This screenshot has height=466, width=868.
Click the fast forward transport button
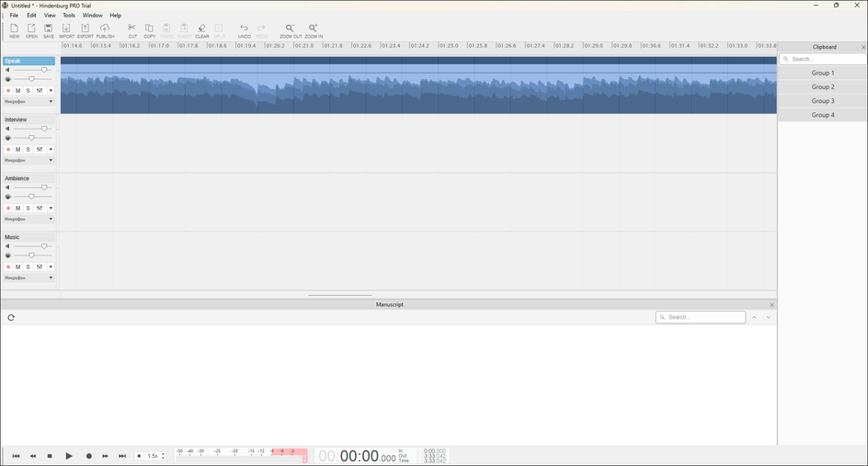click(105, 456)
